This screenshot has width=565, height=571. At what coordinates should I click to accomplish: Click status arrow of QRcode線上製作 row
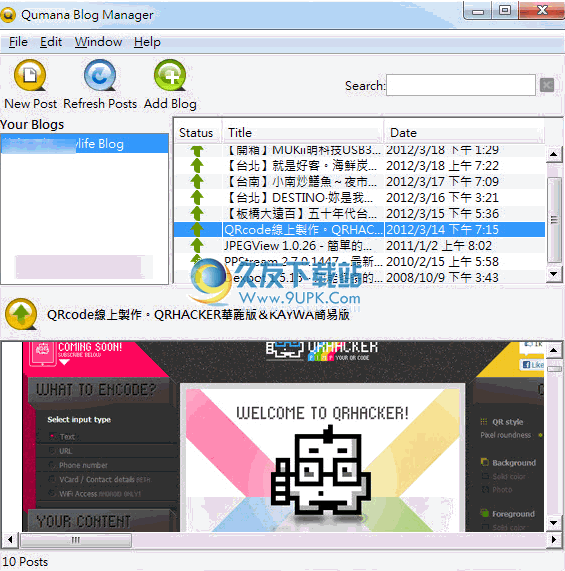coord(197,229)
